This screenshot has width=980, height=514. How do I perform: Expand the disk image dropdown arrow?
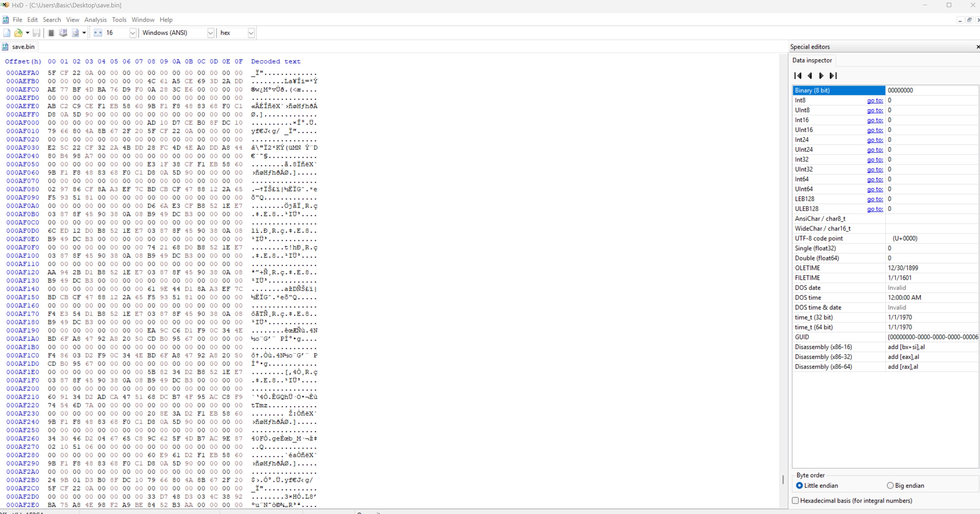[84, 33]
